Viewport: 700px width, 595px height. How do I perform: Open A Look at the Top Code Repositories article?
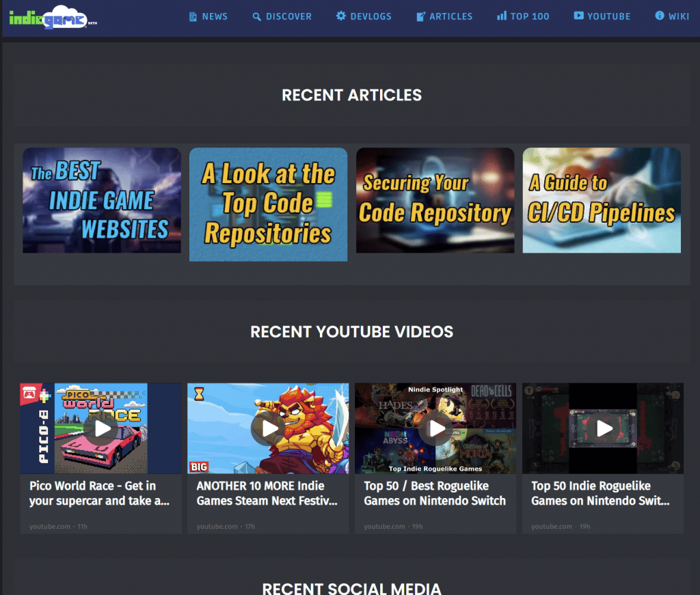pyautogui.click(x=268, y=204)
